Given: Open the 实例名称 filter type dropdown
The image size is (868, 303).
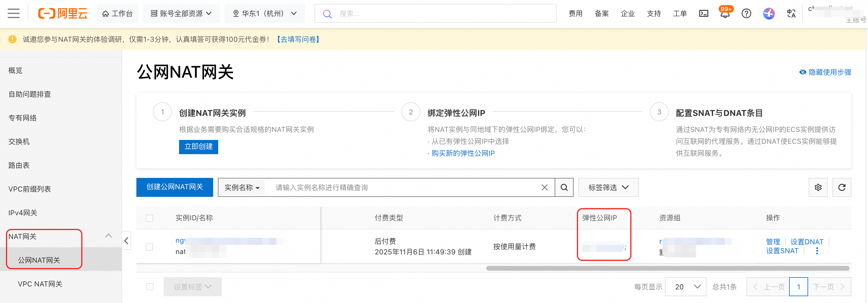Looking at the screenshot, I should (x=242, y=187).
